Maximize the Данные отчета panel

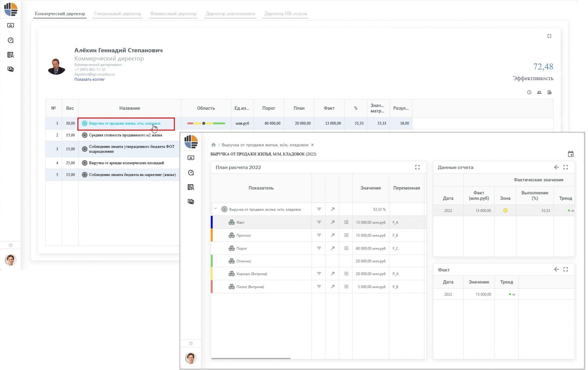click(565, 167)
